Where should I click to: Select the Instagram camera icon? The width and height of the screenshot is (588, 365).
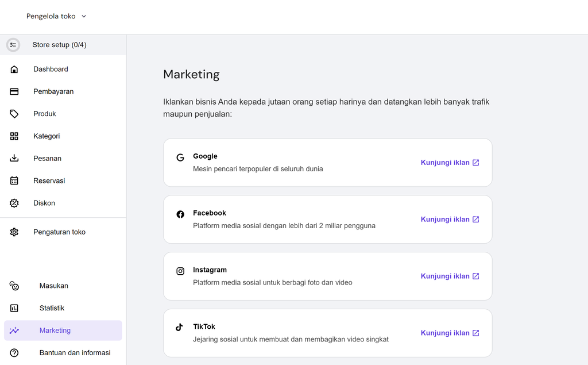coord(180,271)
